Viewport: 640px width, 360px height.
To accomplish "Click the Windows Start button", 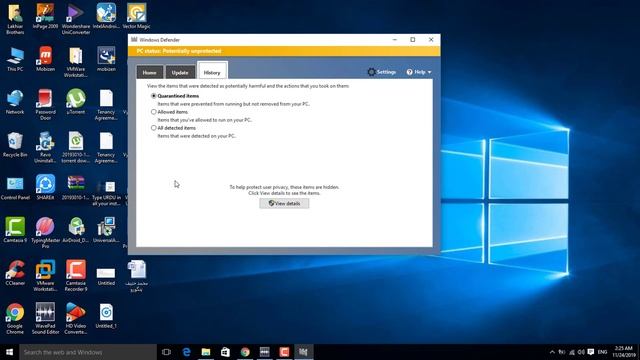I will 9,352.
